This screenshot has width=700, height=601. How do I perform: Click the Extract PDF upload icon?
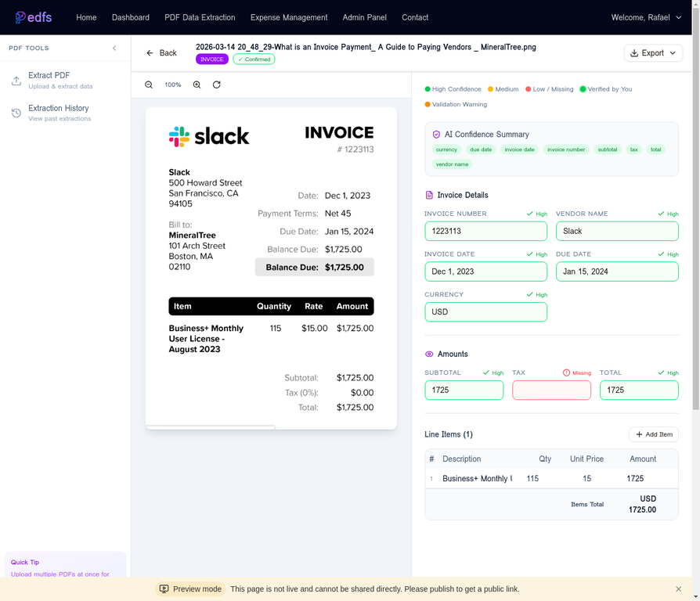(x=16, y=81)
